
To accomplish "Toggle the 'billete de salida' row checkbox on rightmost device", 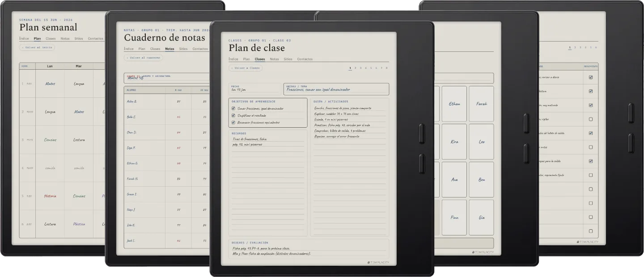I will click(591, 133).
